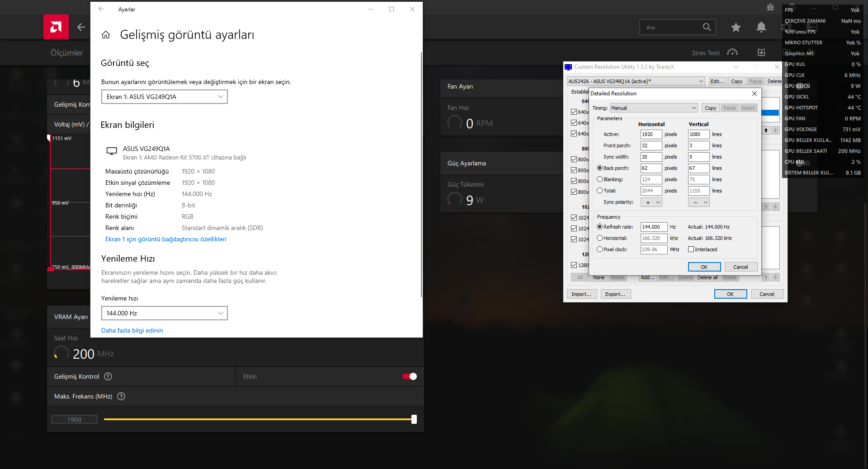Click Edit... button in CRU
Image resolution: width=868 pixels, height=469 pixels.
pos(717,81)
